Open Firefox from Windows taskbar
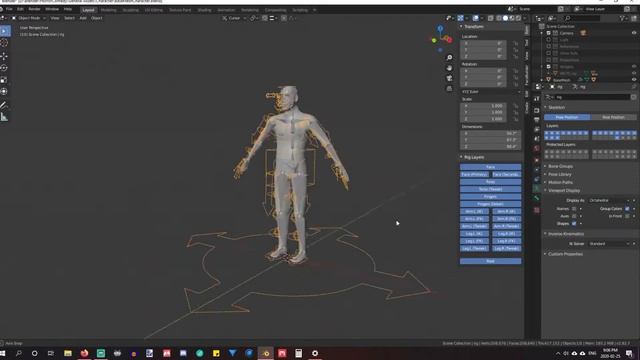The height and width of the screenshot is (360, 640). click(84, 353)
